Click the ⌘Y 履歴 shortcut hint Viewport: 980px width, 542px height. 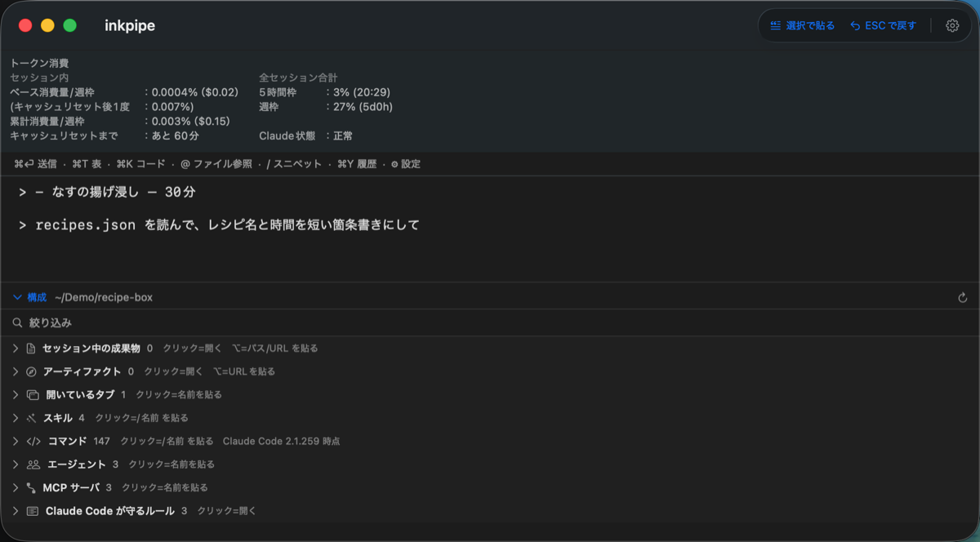coord(356,164)
